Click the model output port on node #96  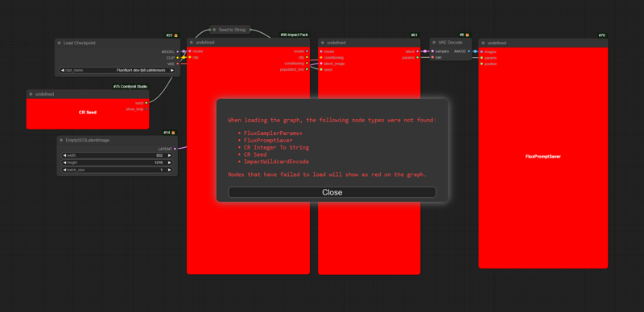pos(307,51)
